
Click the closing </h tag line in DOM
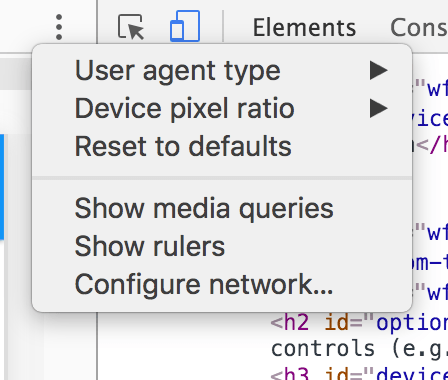pos(431,146)
